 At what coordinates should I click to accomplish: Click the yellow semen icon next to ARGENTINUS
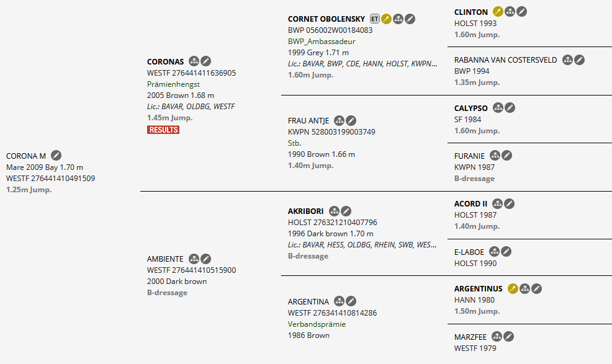tap(513, 288)
